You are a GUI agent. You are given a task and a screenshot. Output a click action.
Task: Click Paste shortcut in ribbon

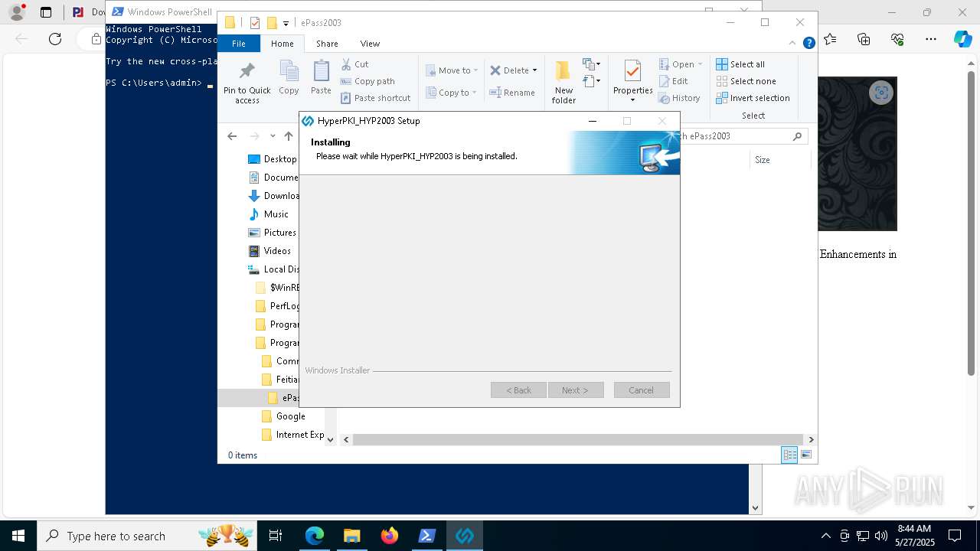[376, 98]
